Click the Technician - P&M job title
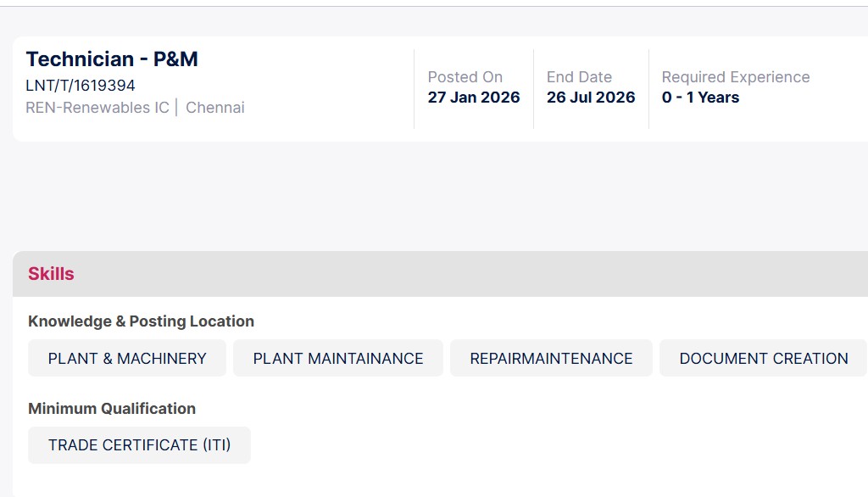The height and width of the screenshot is (497, 868). [x=112, y=59]
